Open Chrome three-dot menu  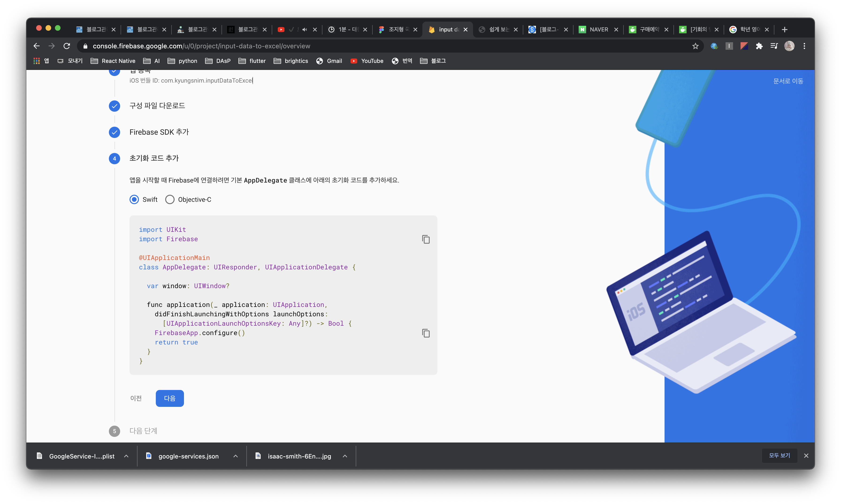coord(804,46)
